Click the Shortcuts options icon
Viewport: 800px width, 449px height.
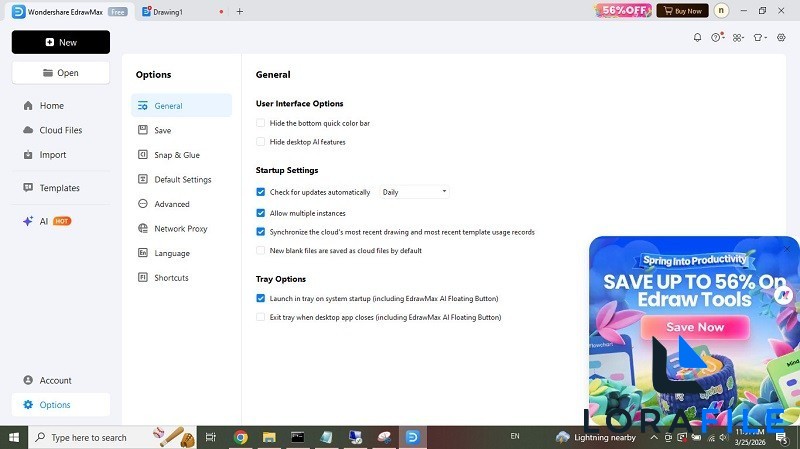pos(143,277)
